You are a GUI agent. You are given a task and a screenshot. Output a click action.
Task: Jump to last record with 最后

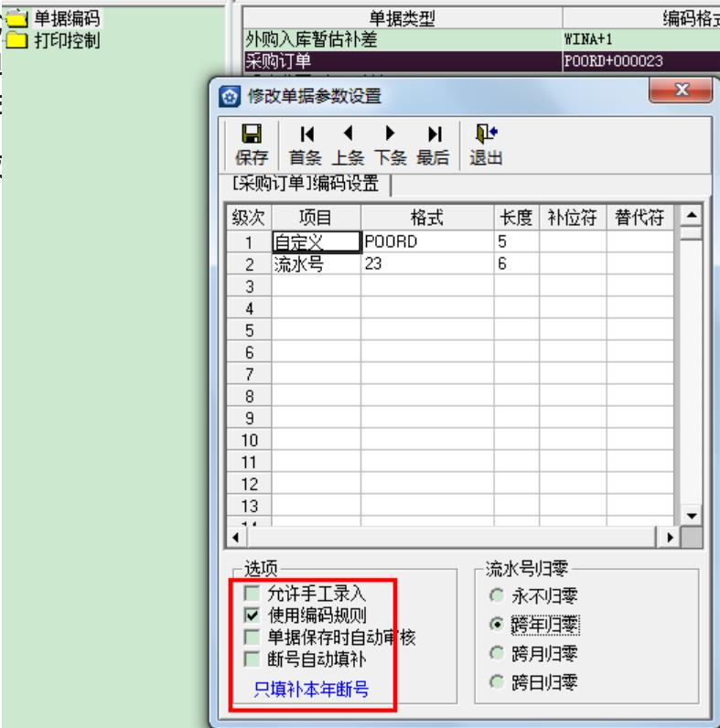click(433, 145)
